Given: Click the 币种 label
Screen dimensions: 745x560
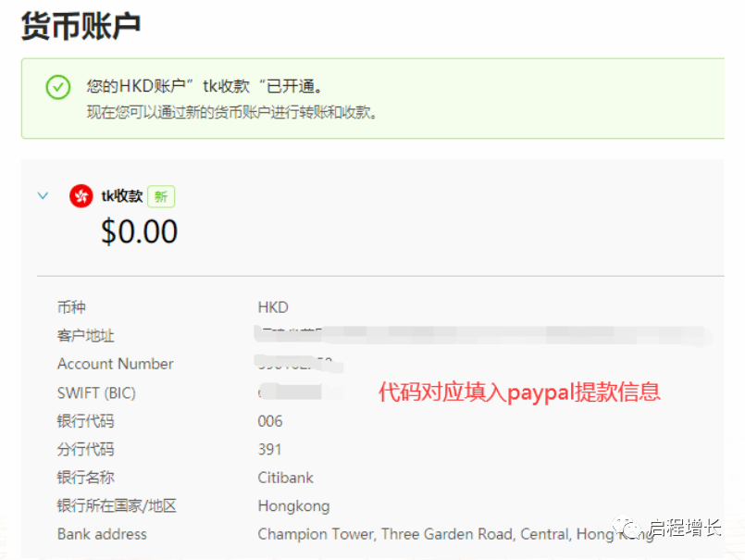Looking at the screenshot, I should [71, 307].
